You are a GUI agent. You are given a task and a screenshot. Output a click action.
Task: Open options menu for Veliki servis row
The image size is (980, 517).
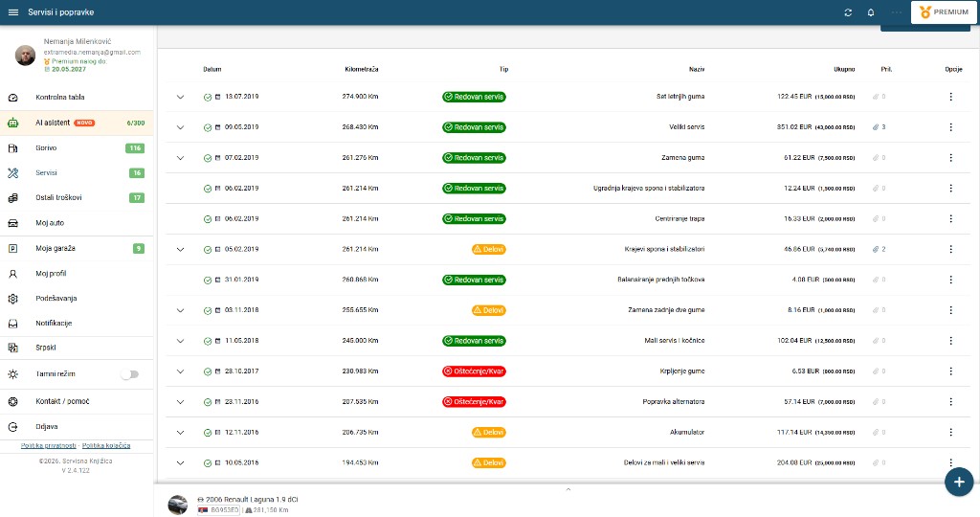950,127
